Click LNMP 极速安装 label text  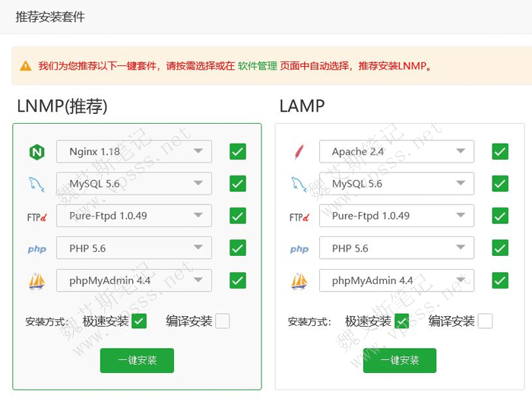tap(106, 321)
